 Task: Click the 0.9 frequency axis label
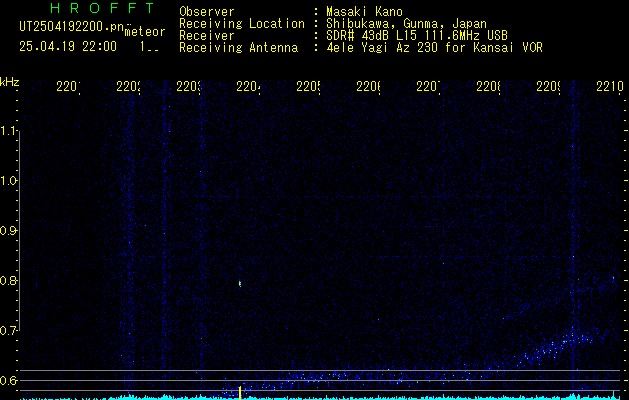[8, 231]
